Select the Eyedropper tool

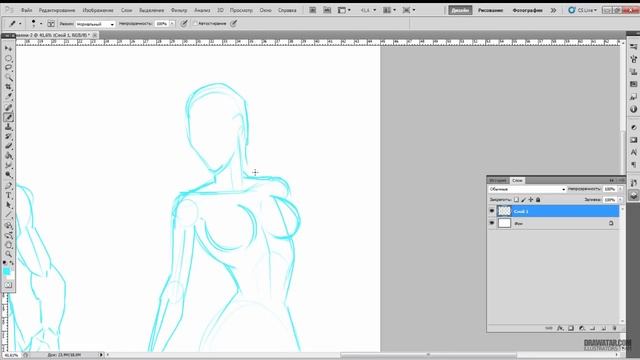(8, 97)
